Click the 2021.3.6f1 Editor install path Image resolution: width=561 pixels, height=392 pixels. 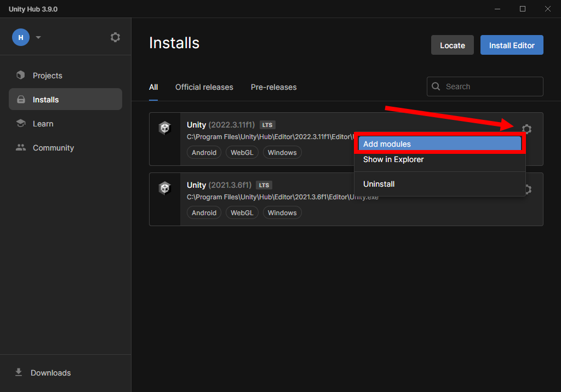282,197
